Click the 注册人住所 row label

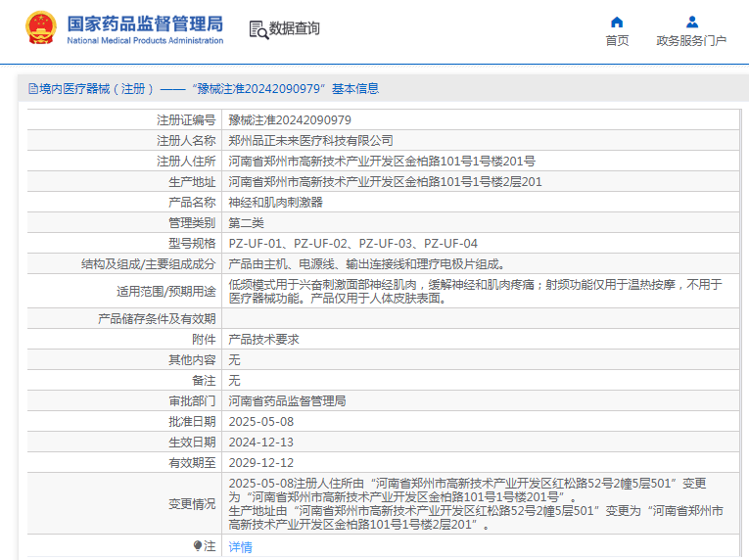coord(186,161)
